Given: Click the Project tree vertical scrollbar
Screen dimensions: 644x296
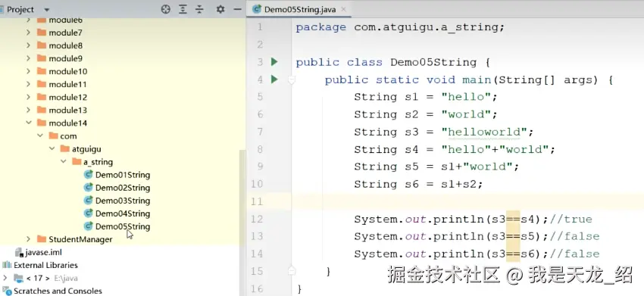Looking at the screenshot, I should [242, 197].
